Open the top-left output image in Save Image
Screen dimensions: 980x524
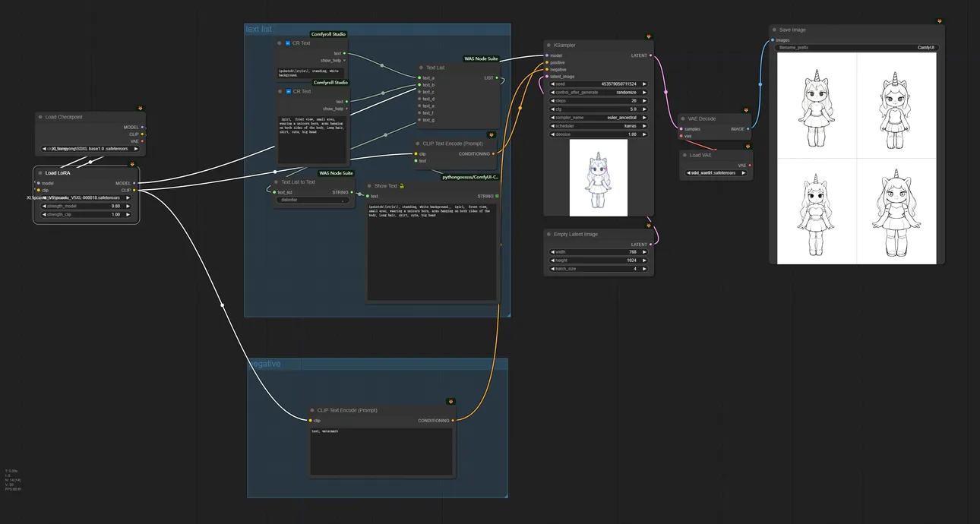pyautogui.click(x=817, y=106)
